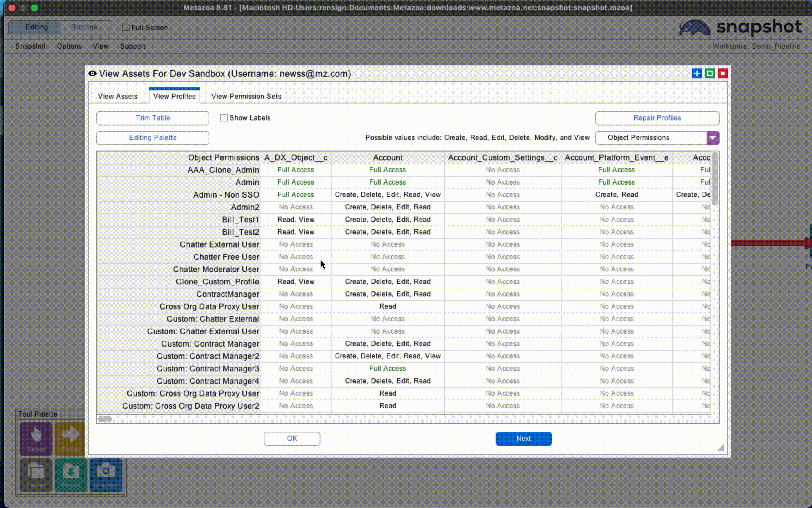Click the blue plus dialog button
This screenshot has height=508, width=812.
(x=697, y=73)
